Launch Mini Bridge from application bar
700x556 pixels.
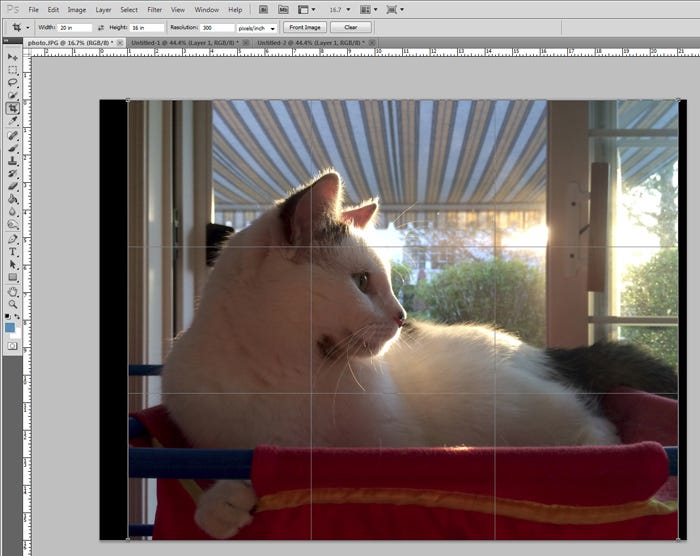283,9
